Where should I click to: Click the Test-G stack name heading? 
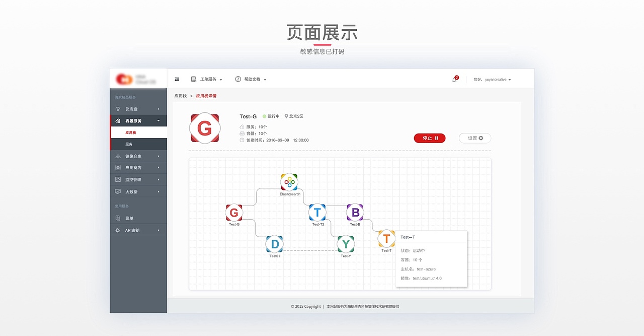[248, 116]
